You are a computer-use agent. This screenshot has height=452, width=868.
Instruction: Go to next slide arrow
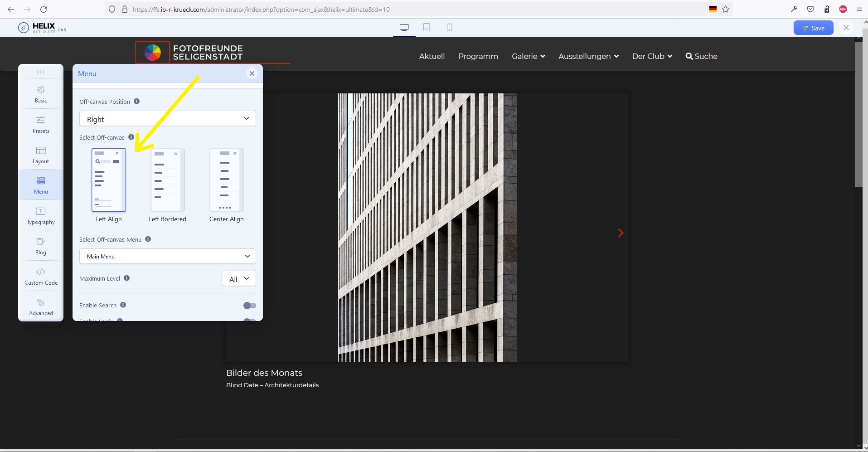pos(620,233)
